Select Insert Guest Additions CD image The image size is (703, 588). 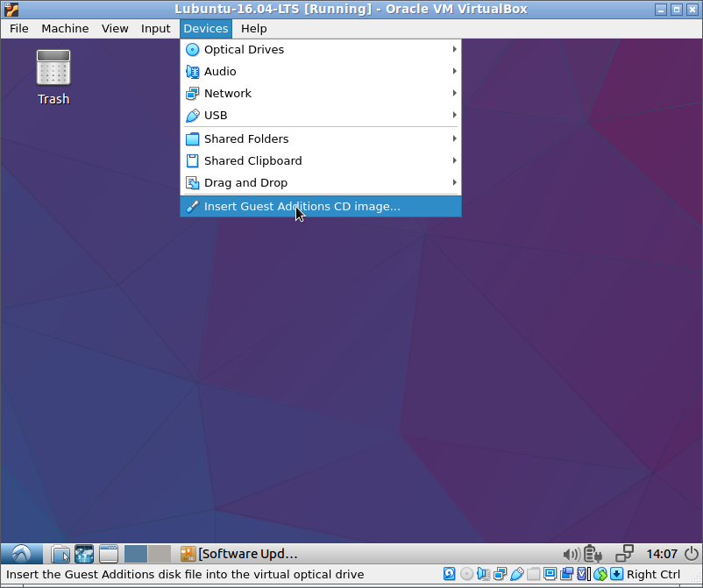pos(321,207)
